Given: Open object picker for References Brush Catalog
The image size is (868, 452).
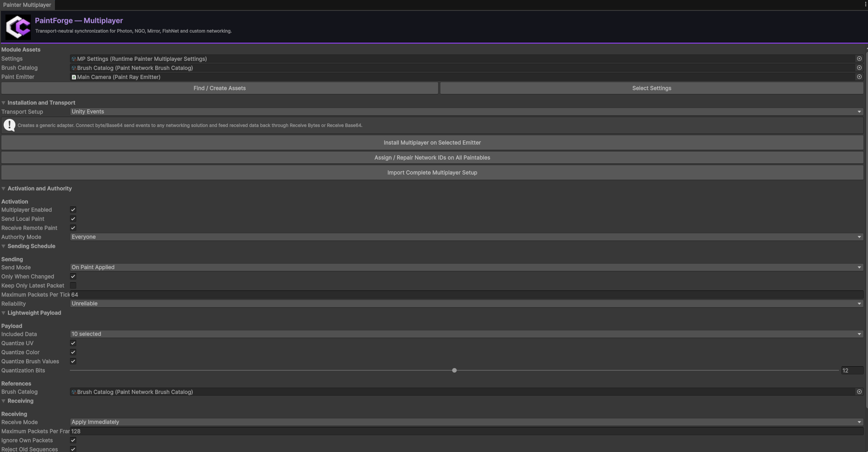Looking at the screenshot, I should click(859, 392).
